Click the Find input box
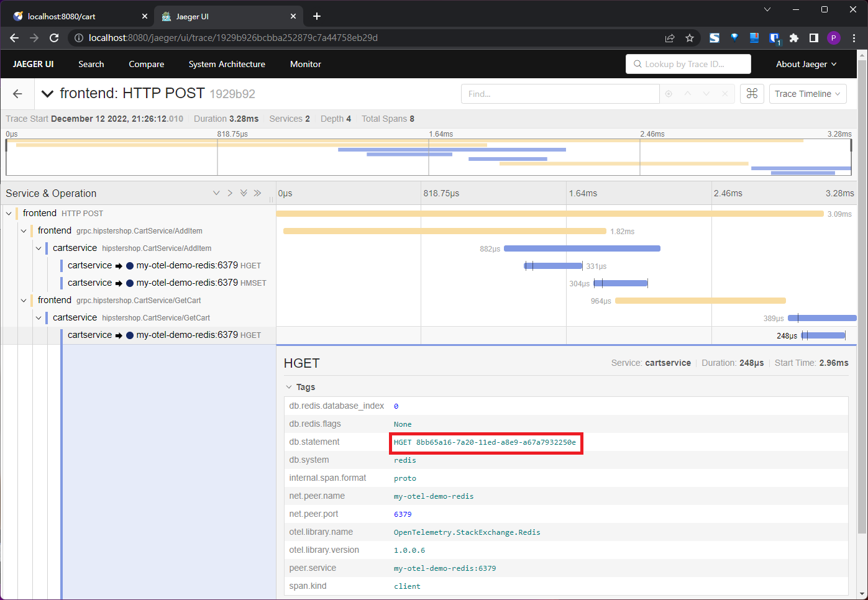This screenshot has height=600, width=868. coord(560,94)
